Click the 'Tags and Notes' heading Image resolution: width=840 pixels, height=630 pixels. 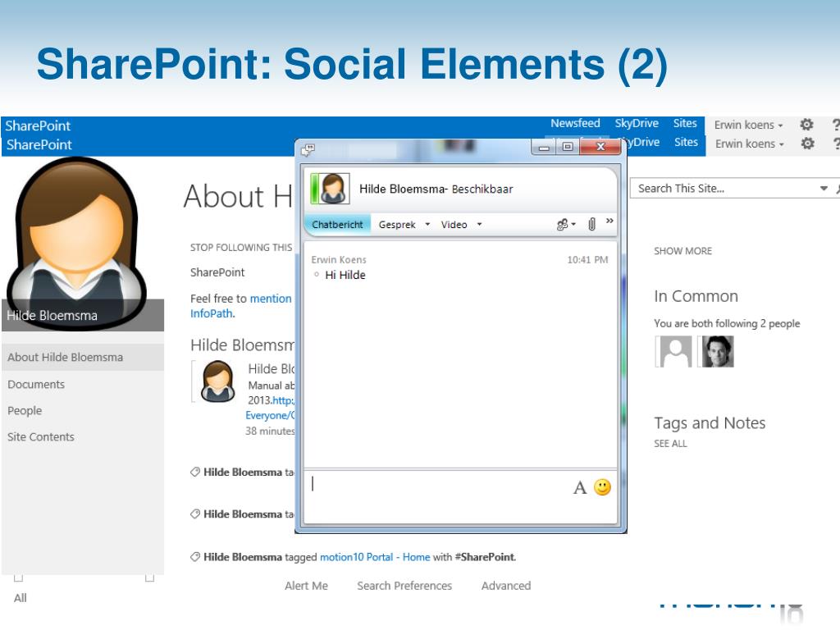click(710, 423)
